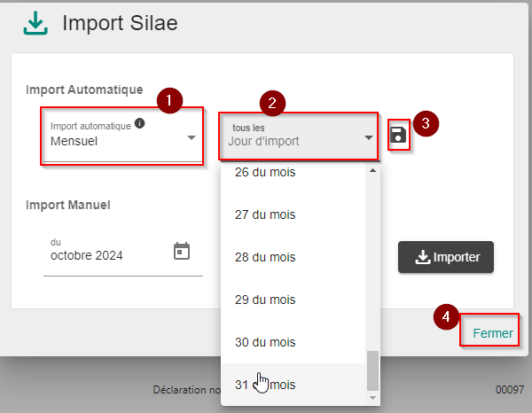Viewport: 532px width, 413px height.
Task: Expand the Jour d'import dropdown
Action: 299,136
